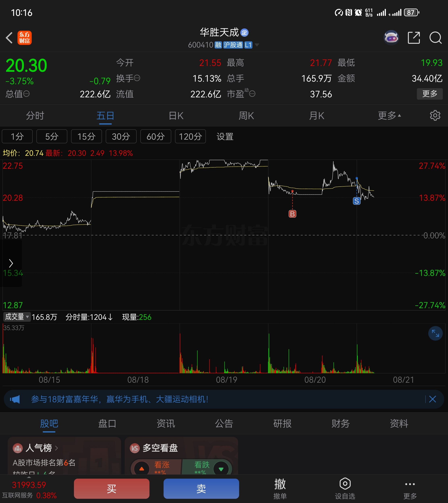This screenshot has height=503, width=448.
Task: Tap the blue 卖 sell button
Action: pos(201,489)
